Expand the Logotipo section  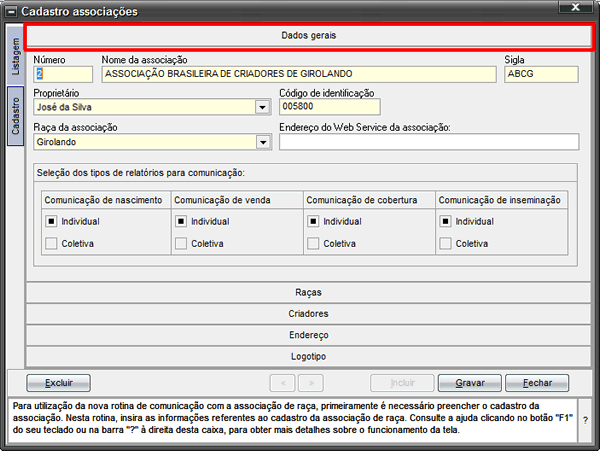pyautogui.click(x=308, y=357)
